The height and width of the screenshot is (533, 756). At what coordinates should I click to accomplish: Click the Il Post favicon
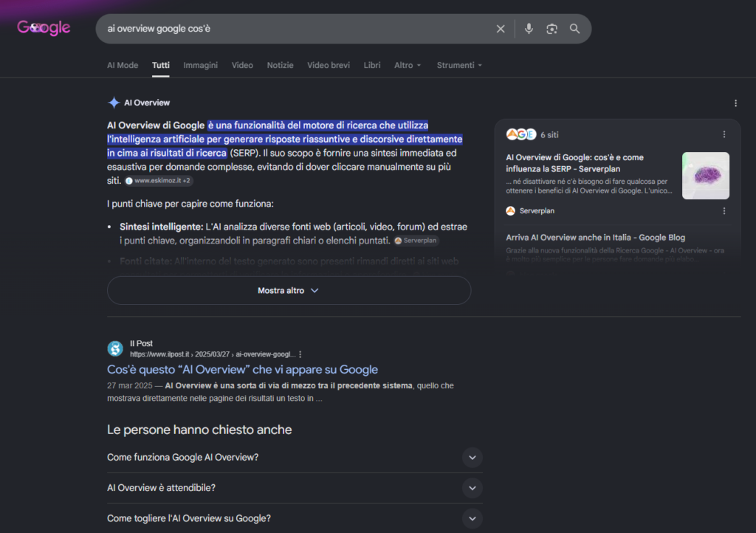115,348
